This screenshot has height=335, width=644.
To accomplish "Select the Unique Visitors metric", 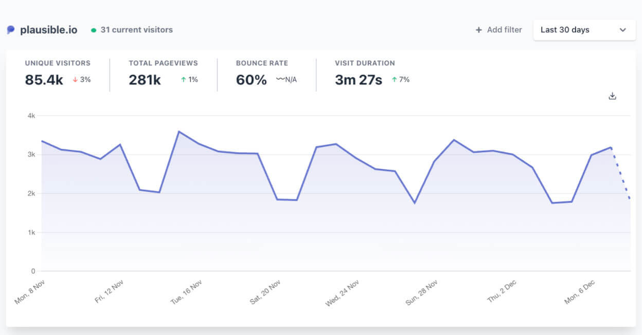I will coord(57,71).
